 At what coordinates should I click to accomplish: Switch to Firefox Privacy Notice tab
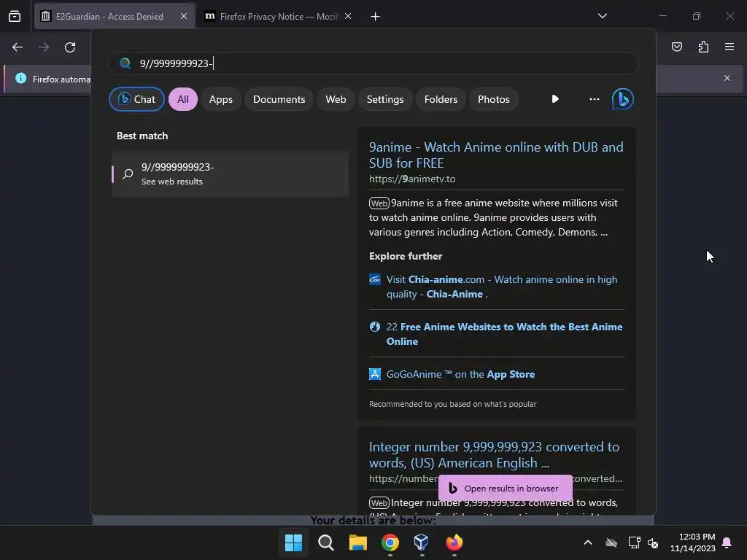(x=278, y=16)
